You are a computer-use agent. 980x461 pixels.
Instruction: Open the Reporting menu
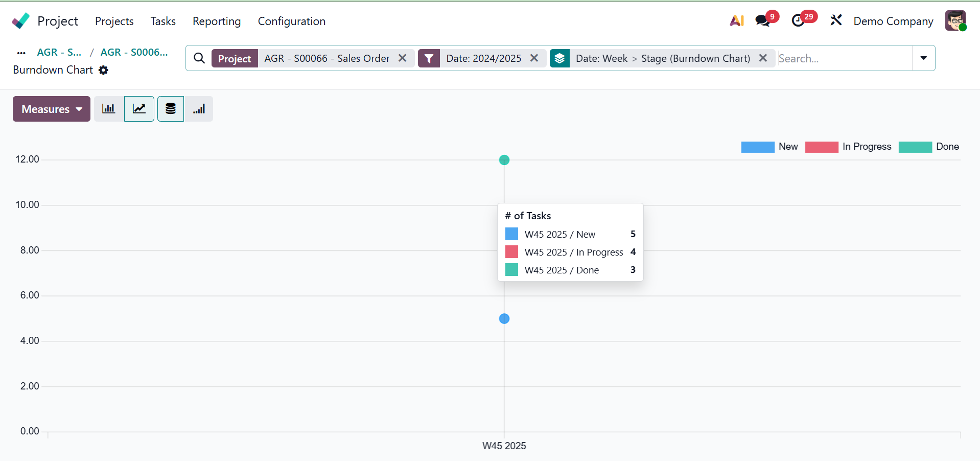tap(217, 21)
